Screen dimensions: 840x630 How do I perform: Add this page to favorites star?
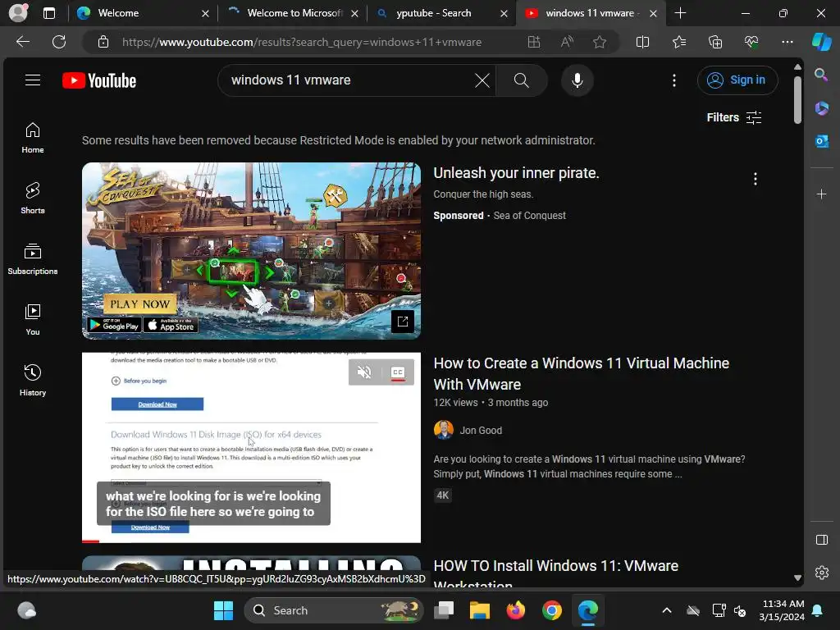click(600, 42)
